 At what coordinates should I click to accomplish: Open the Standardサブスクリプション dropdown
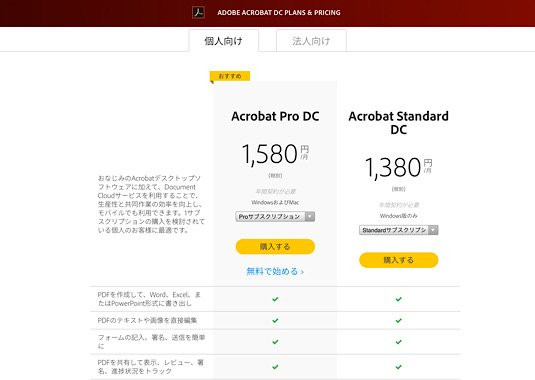[x=399, y=230]
